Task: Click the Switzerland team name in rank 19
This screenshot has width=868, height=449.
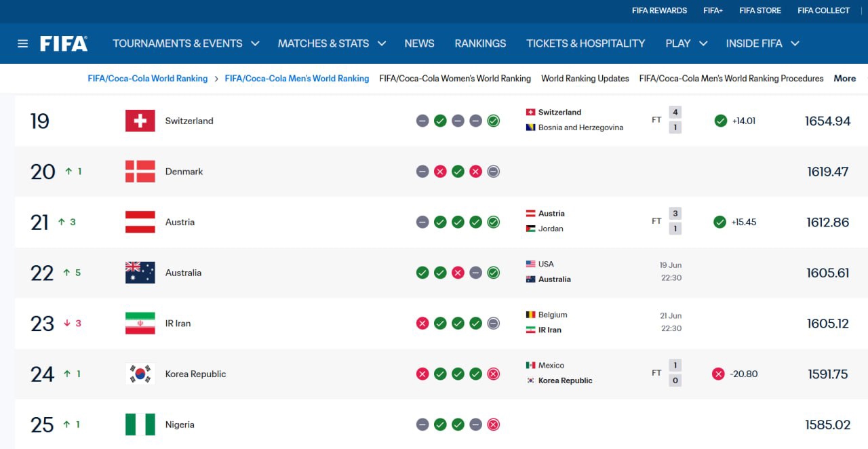Action: click(189, 121)
